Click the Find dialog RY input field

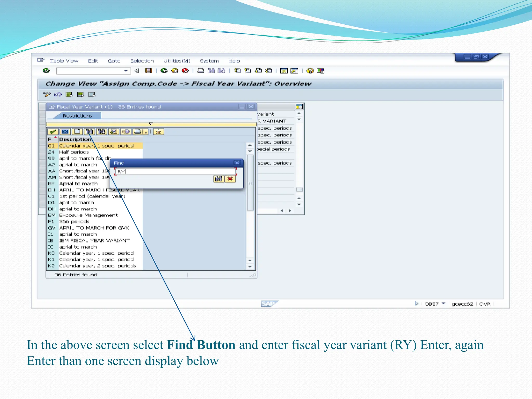(176, 171)
